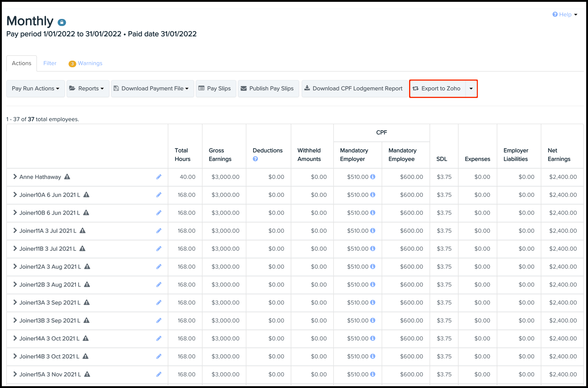Click edit pencil on Joiner15A 3 Nov 2021 L row
This screenshot has width=588, height=388.
coord(159,374)
